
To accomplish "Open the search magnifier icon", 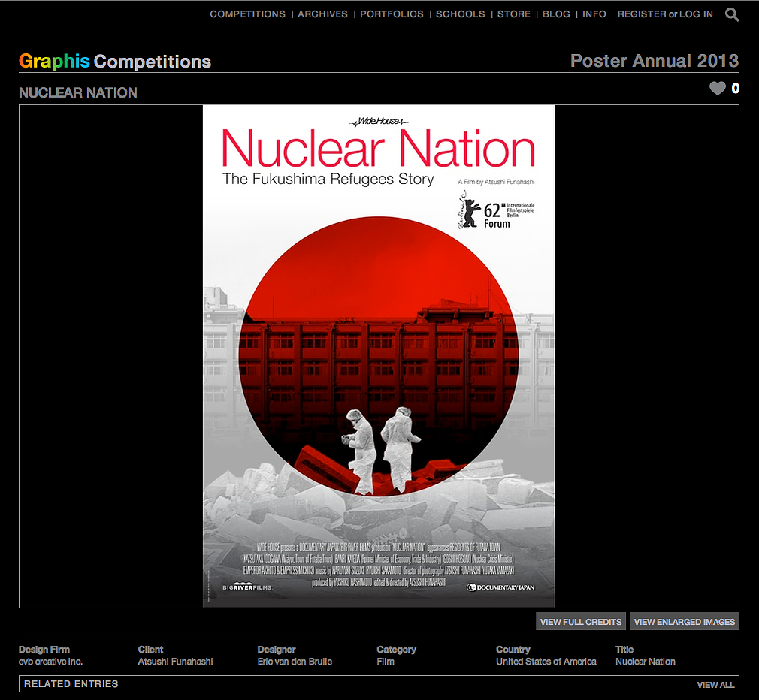I will tap(732, 14).
